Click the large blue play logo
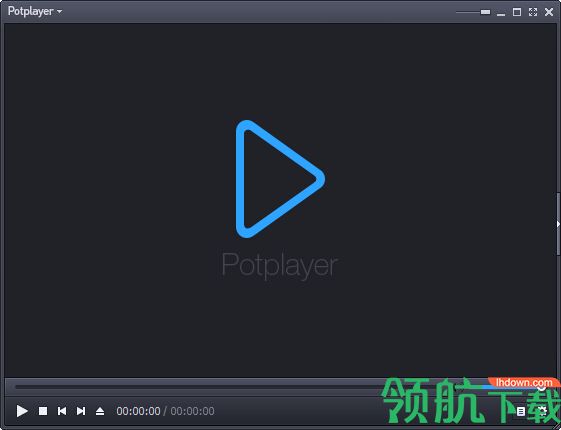 tap(280, 179)
